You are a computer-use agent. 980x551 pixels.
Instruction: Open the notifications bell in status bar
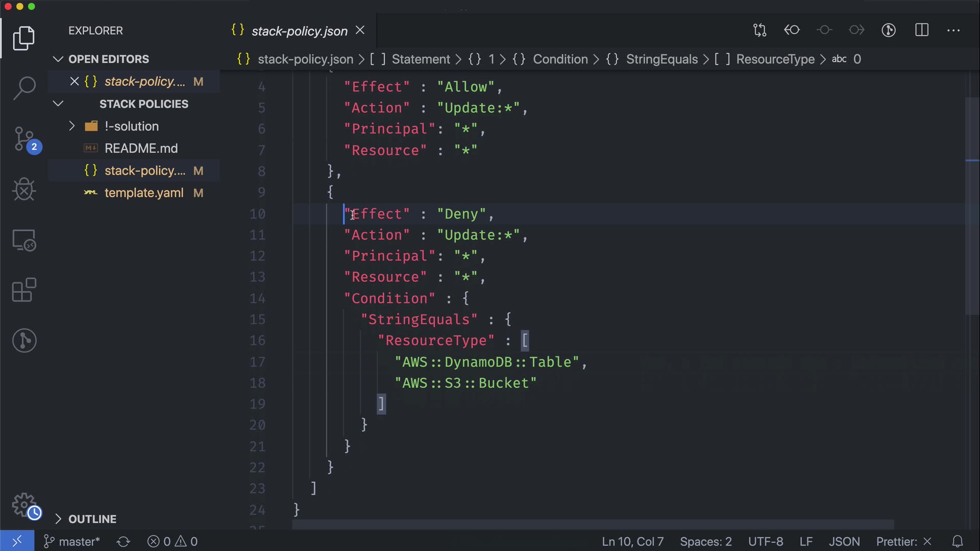click(958, 541)
